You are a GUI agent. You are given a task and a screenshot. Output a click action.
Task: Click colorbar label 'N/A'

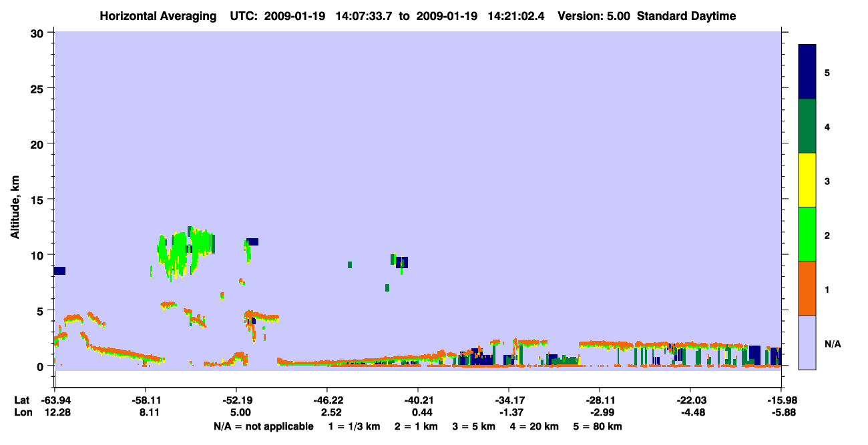(832, 344)
